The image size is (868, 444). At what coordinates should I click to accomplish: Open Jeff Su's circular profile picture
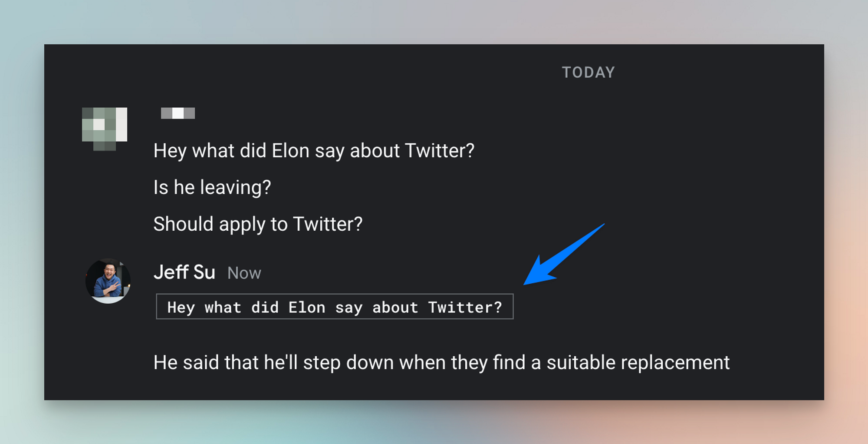pyautogui.click(x=108, y=281)
